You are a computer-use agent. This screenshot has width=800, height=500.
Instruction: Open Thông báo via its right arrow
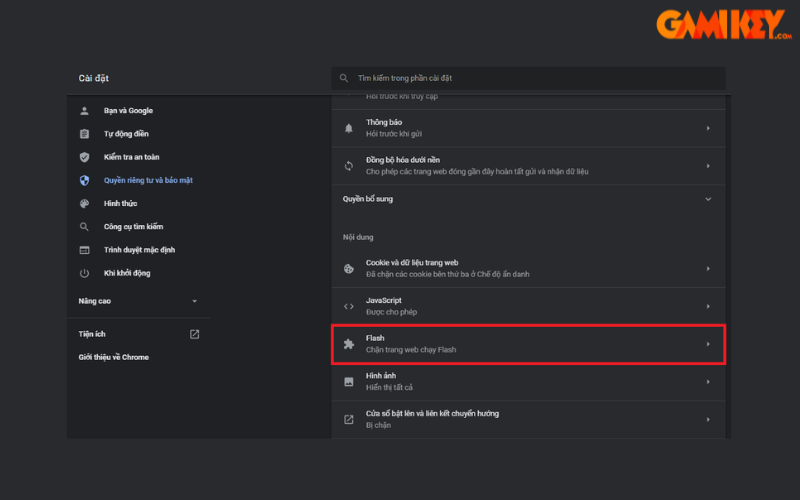click(708, 128)
